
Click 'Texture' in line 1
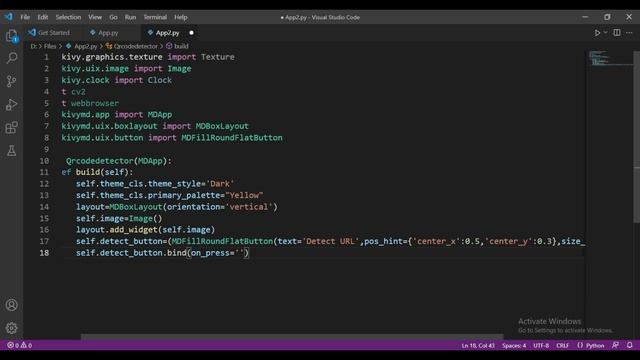click(218, 57)
